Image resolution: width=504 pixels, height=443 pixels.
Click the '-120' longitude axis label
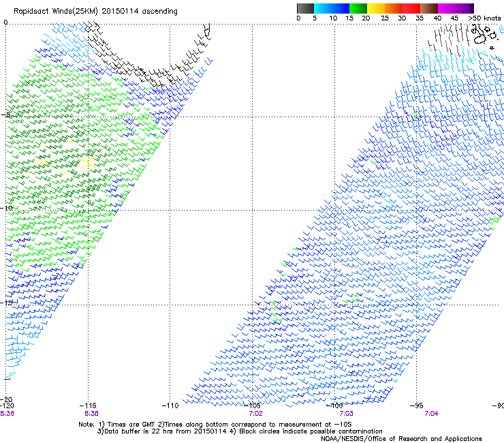tap(7, 406)
